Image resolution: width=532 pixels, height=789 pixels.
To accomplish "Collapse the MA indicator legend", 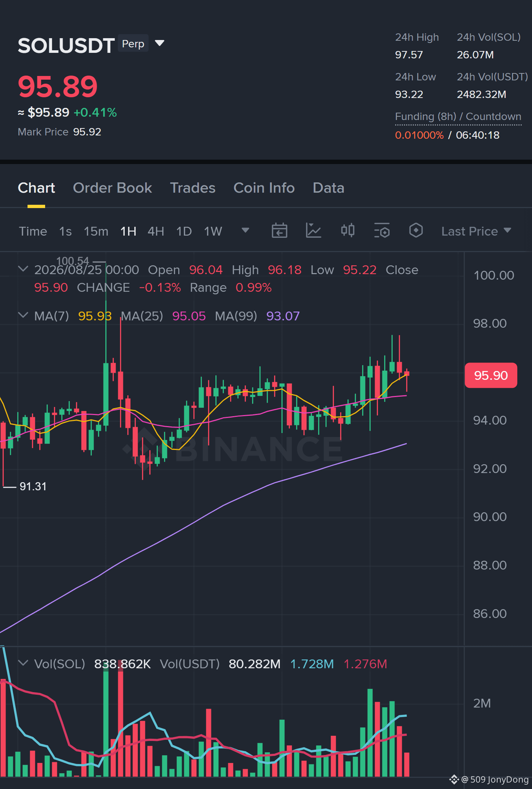I will click(x=23, y=315).
